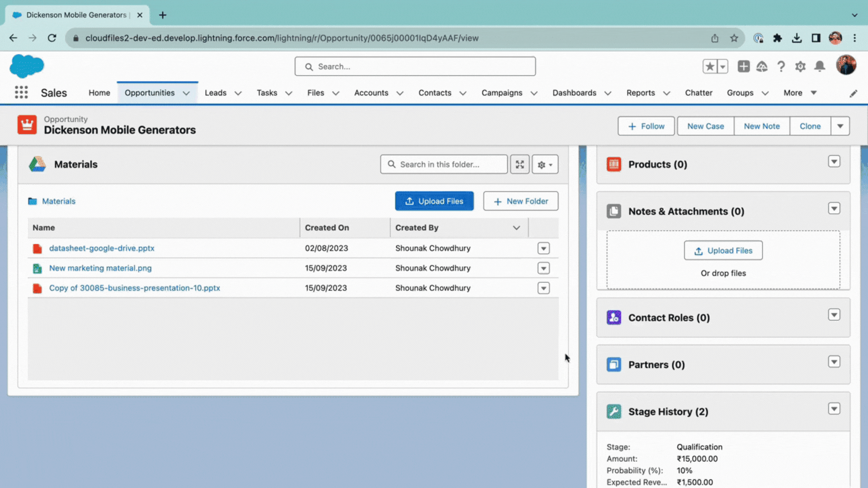868x488 pixels.
Task: Click the Salesforce home app icon
Action: click(x=26, y=66)
